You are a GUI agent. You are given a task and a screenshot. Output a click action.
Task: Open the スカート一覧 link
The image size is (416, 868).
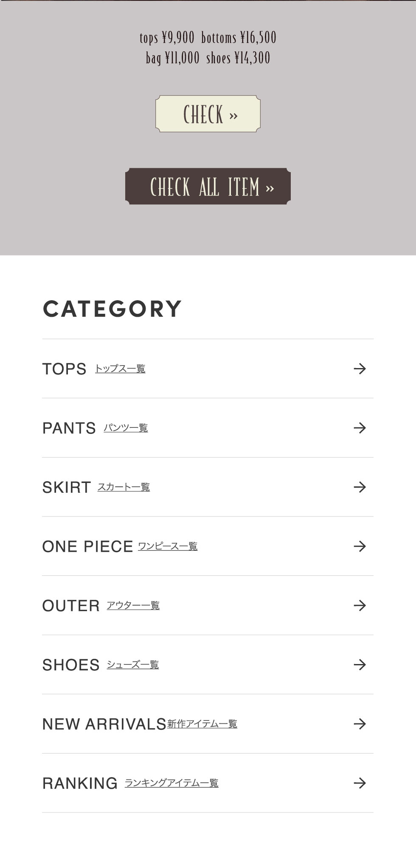click(x=124, y=487)
